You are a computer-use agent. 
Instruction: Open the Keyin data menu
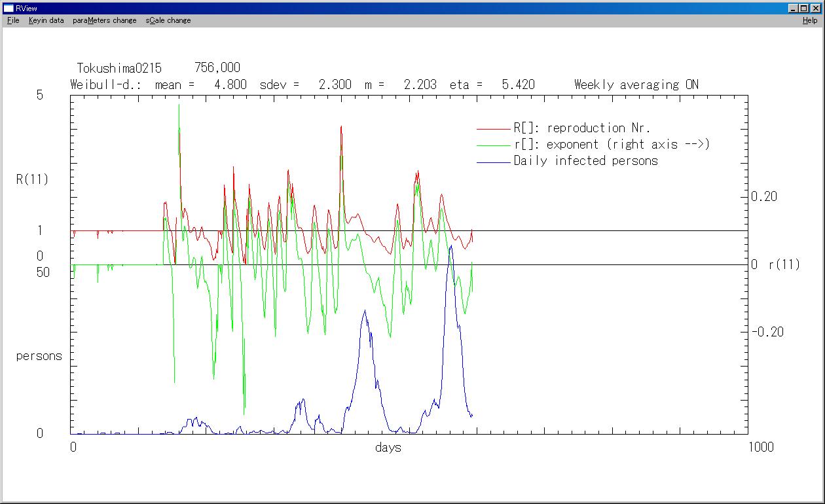click(46, 20)
